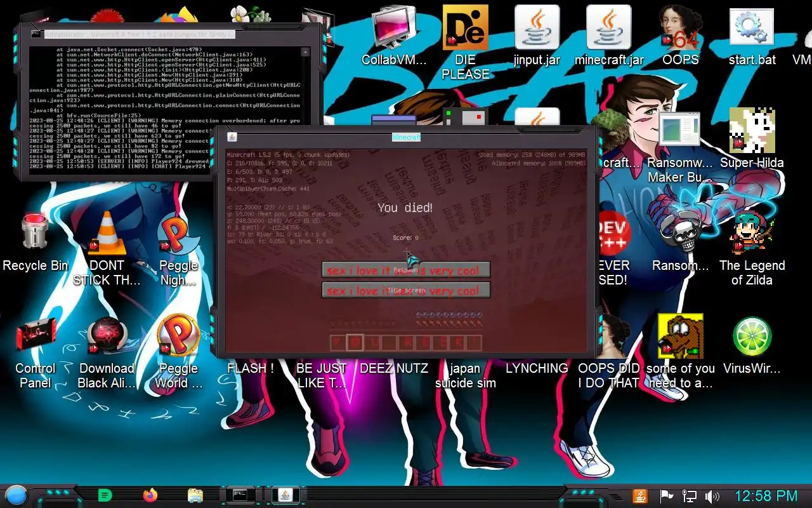
Task: Open the some of you need to a... icon
Action: (x=681, y=352)
